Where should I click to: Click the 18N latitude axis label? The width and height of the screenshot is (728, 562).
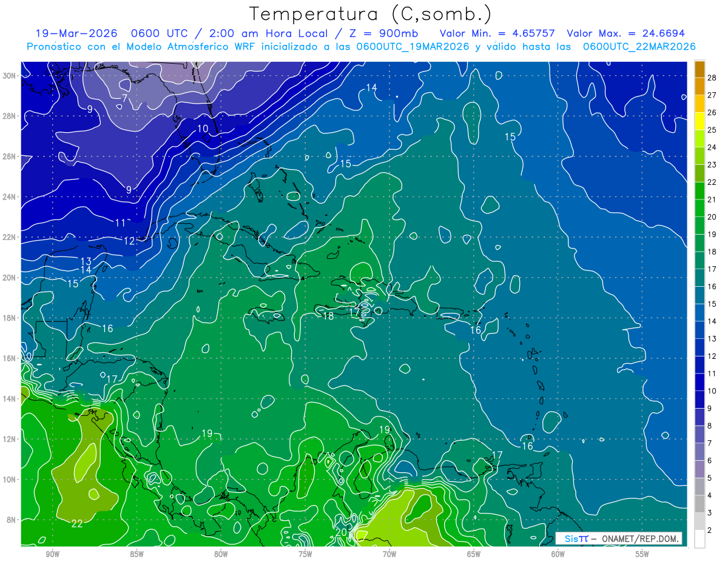[10, 318]
